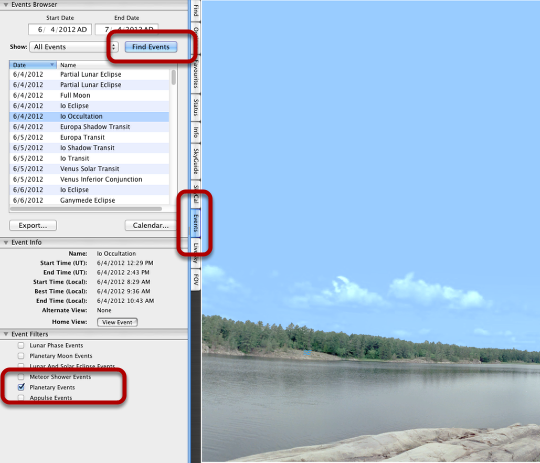Viewport: 540px width, 463px height.
Task: Select the Venus Solar Transit row
Action: [x=90, y=169]
